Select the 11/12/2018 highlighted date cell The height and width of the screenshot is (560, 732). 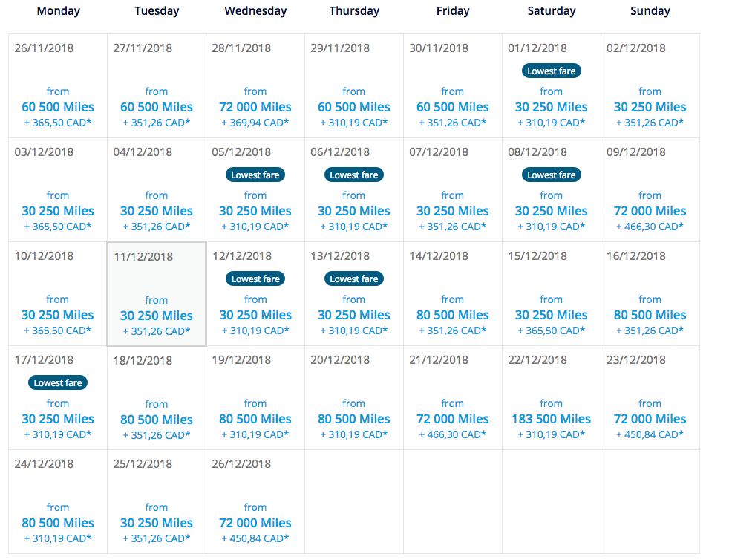pyautogui.click(x=157, y=294)
